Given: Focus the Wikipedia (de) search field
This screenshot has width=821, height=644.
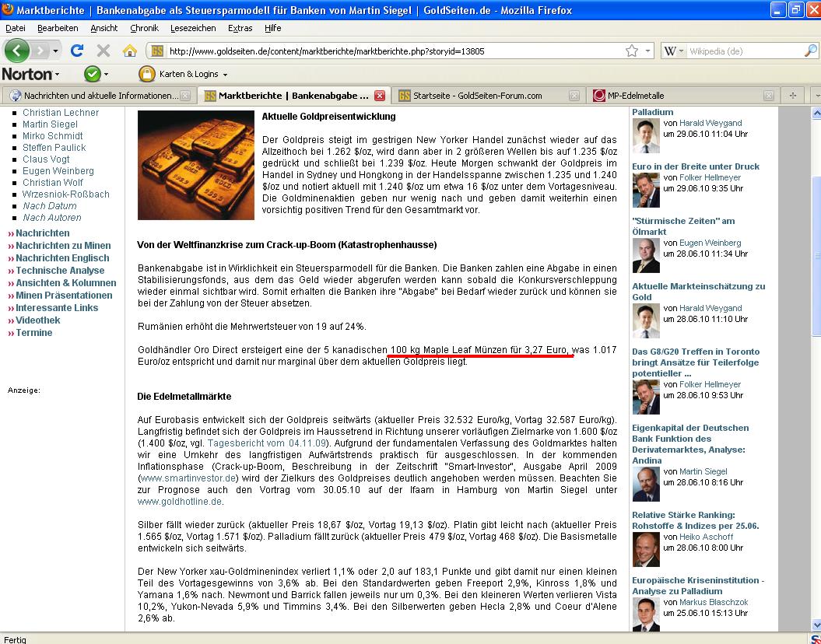Looking at the screenshot, I should (745, 51).
